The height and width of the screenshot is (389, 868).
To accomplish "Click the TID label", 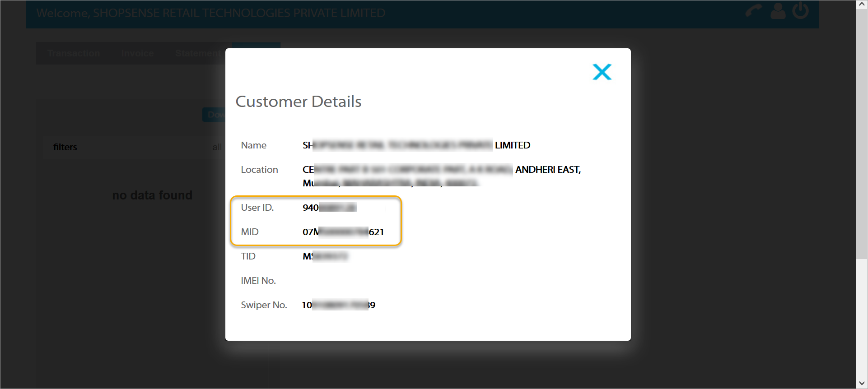I will [248, 256].
